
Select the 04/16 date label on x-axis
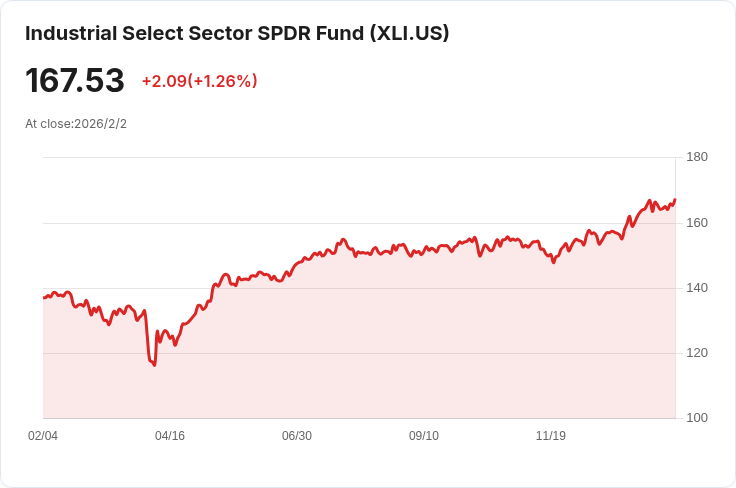click(x=170, y=435)
